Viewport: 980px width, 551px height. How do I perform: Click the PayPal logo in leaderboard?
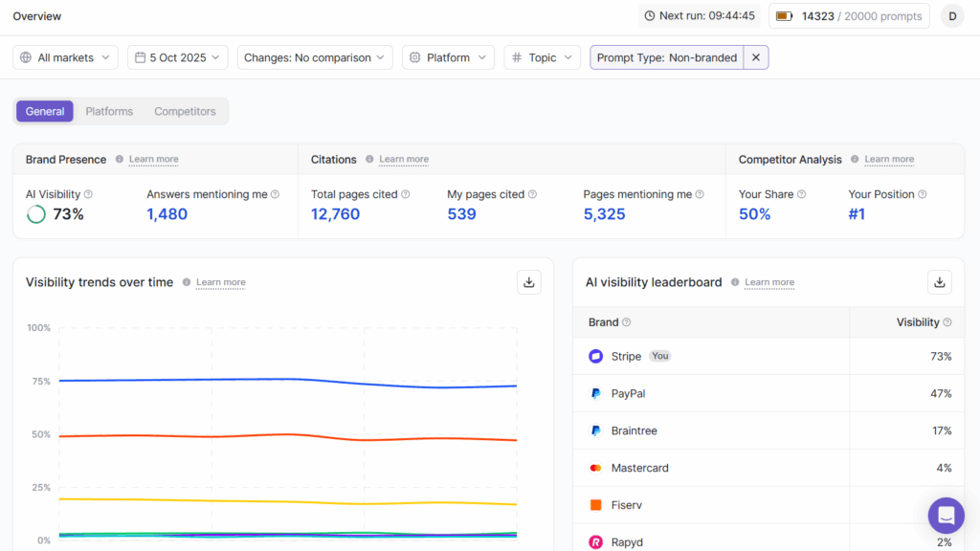[595, 393]
